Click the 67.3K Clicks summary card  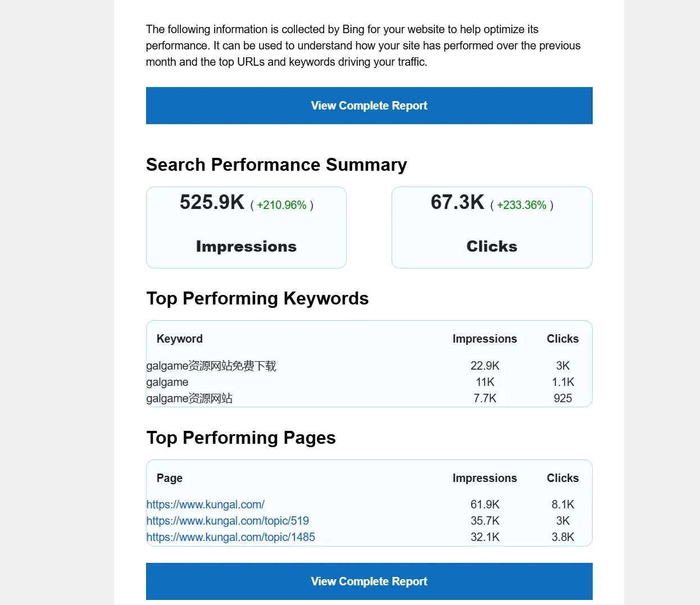coord(492,228)
